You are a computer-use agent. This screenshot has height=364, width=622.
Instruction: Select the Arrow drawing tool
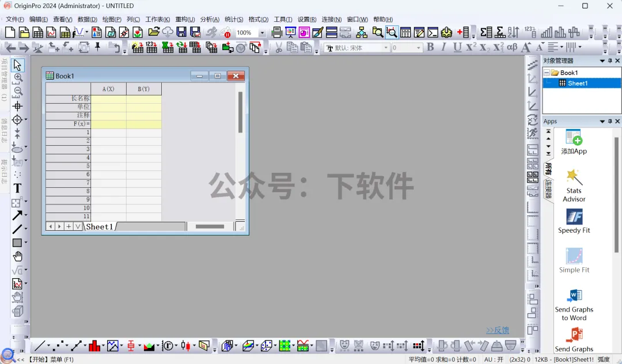17,215
